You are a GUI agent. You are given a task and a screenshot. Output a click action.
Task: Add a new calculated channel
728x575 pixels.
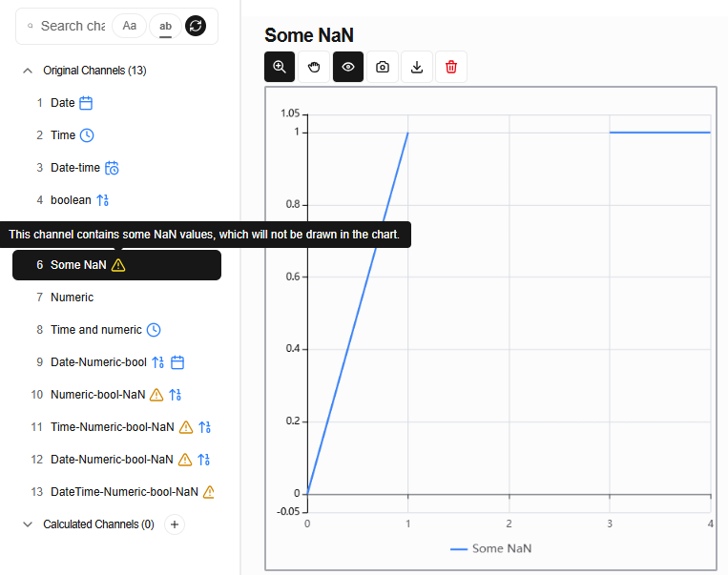click(175, 524)
